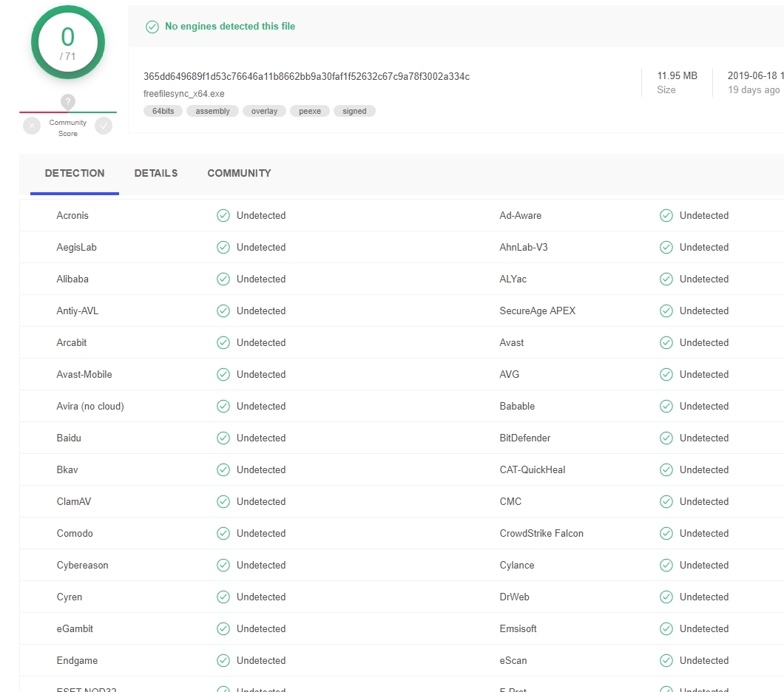Click the file hash starting with 365dd649
Image resolution: width=784 pixels, height=692 pixels.
[306, 76]
